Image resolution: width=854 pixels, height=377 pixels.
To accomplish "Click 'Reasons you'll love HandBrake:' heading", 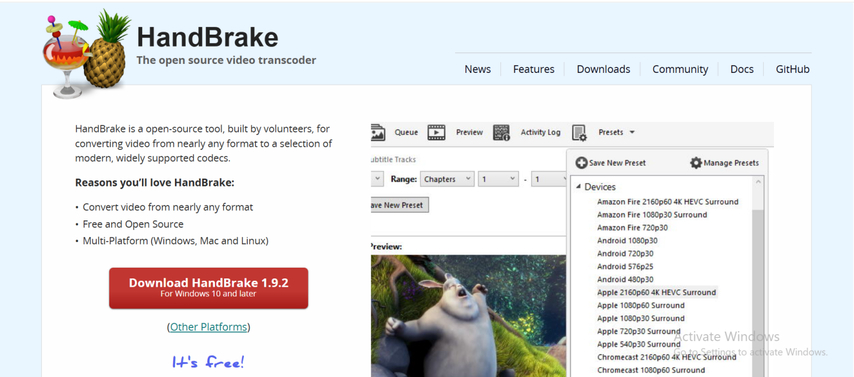I will [x=155, y=183].
